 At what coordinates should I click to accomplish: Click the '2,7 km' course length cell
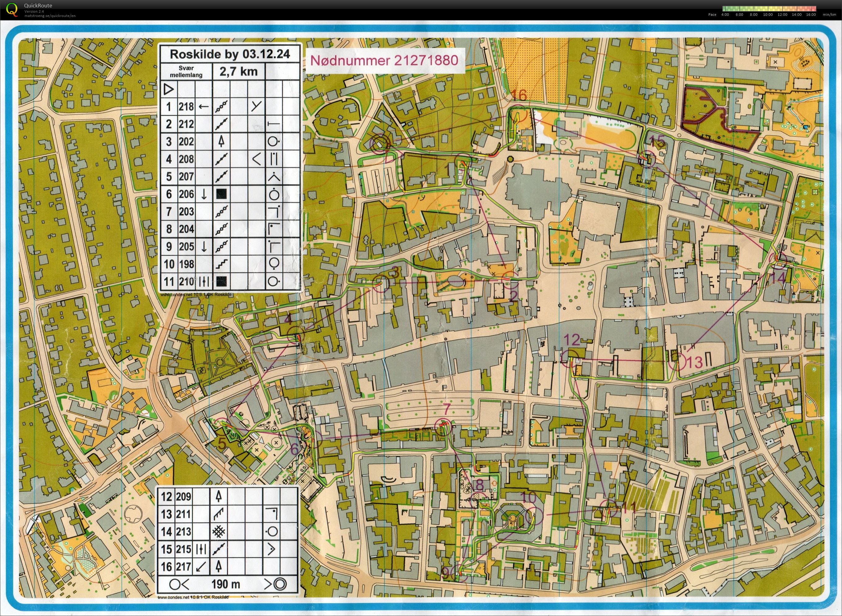tap(238, 72)
